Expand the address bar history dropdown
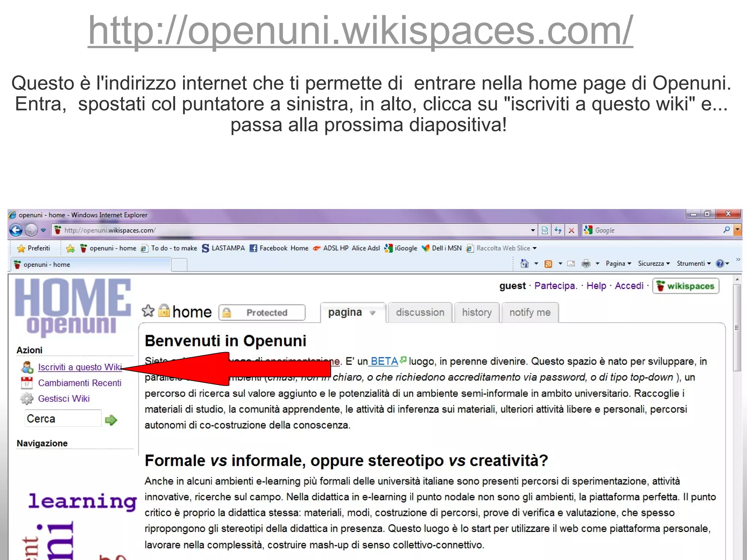Screen dimensions: 747x560 point(533,230)
